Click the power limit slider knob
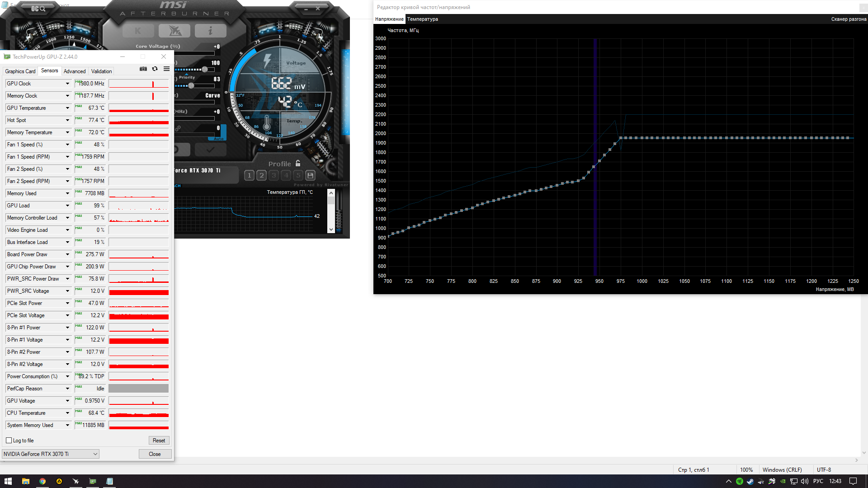This screenshot has width=868, height=488. coord(205,69)
